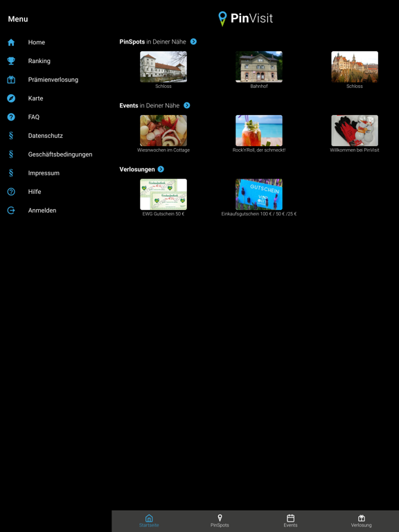
Task: Click Rock'n'Roll, der schmeckt! caption
Action: pyautogui.click(x=259, y=150)
